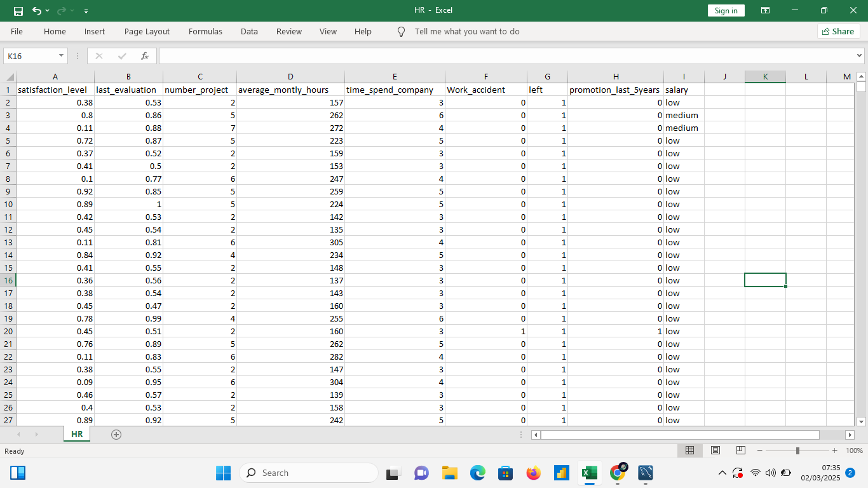The height and width of the screenshot is (488, 868).
Task: Click the zoom in plus button
Action: click(x=834, y=451)
